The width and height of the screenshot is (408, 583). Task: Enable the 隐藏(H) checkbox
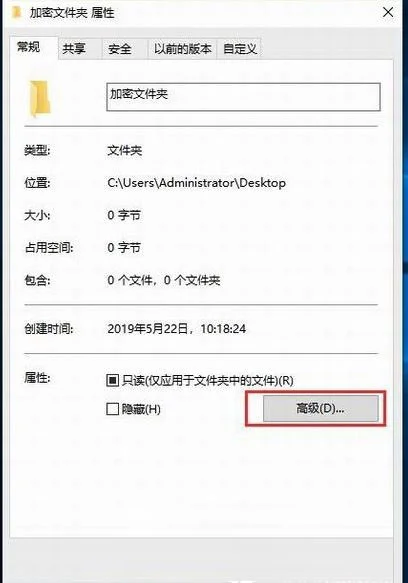coord(112,409)
